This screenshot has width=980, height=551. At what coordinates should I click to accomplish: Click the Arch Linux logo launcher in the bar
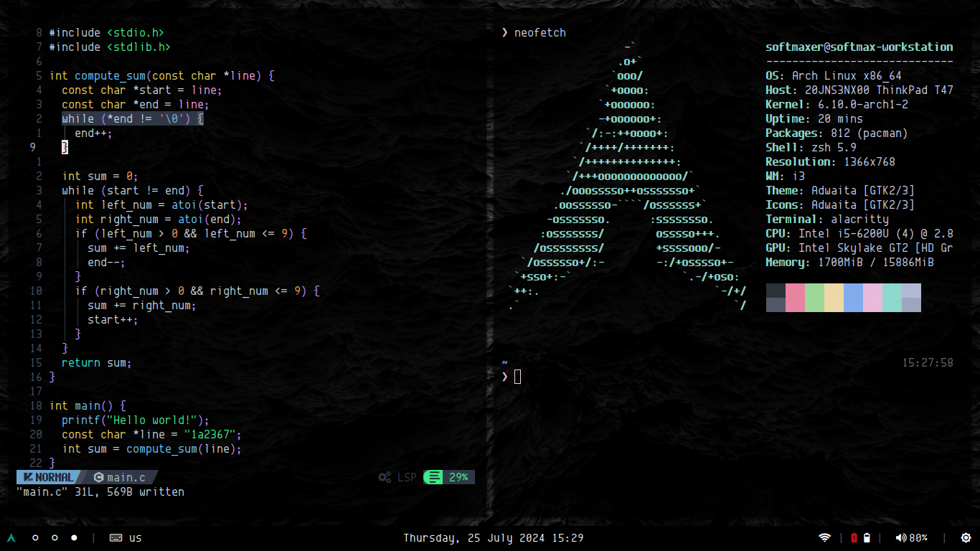pos(11,537)
